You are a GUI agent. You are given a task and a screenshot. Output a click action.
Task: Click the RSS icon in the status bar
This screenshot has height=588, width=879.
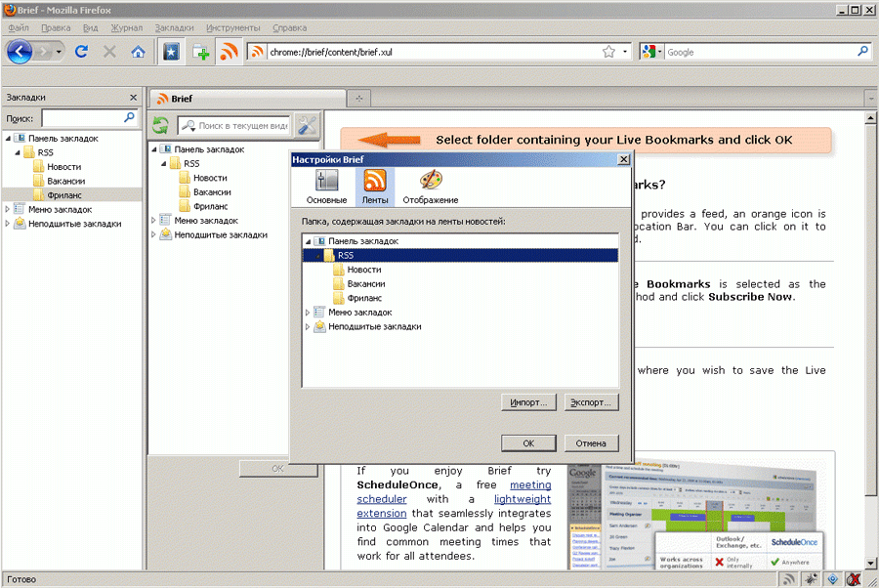click(789, 579)
